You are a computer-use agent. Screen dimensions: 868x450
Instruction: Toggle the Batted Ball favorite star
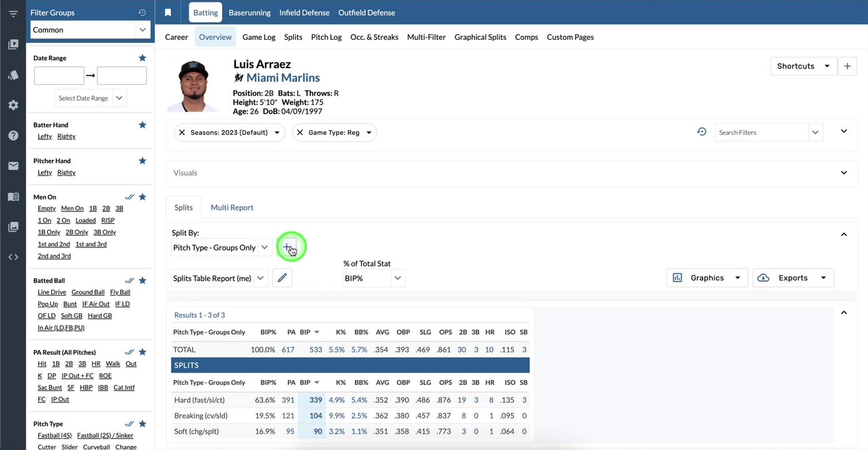143,281
